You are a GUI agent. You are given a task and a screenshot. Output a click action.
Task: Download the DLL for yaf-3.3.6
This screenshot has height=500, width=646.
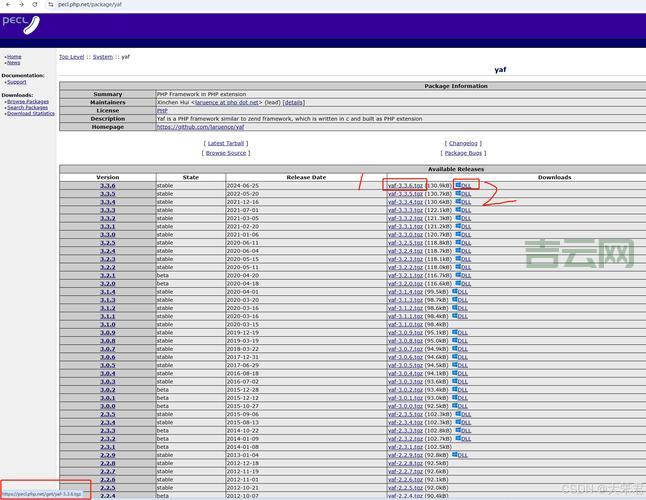pos(463,186)
